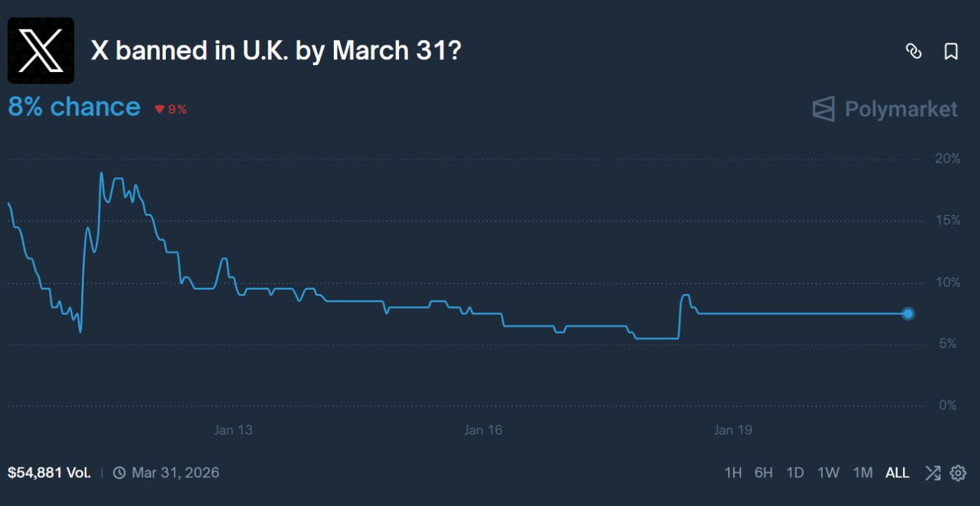The height and width of the screenshot is (506, 980).
Task: Click the market title text
Action: click(276, 50)
